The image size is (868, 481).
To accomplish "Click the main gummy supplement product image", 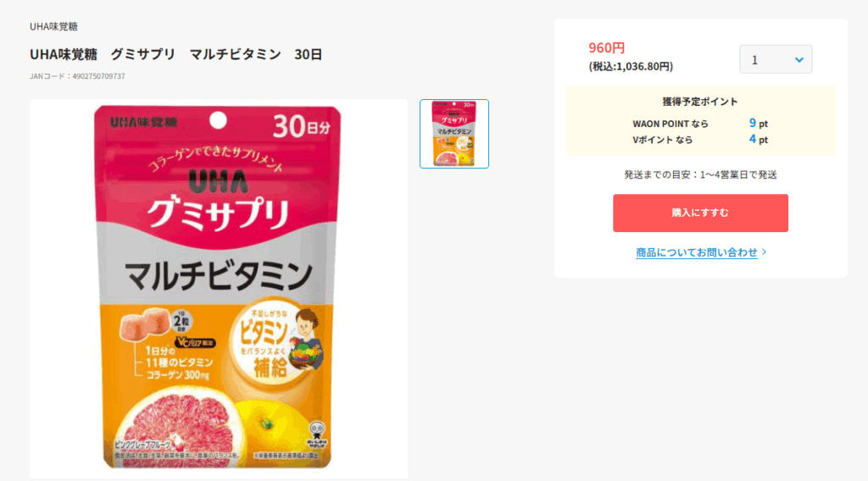I will (x=219, y=287).
